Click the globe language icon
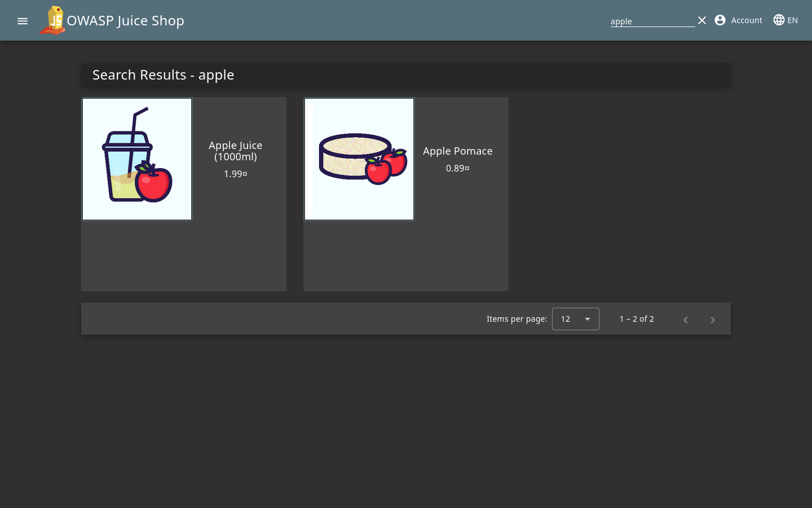This screenshot has height=508, width=812. click(779, 20)
